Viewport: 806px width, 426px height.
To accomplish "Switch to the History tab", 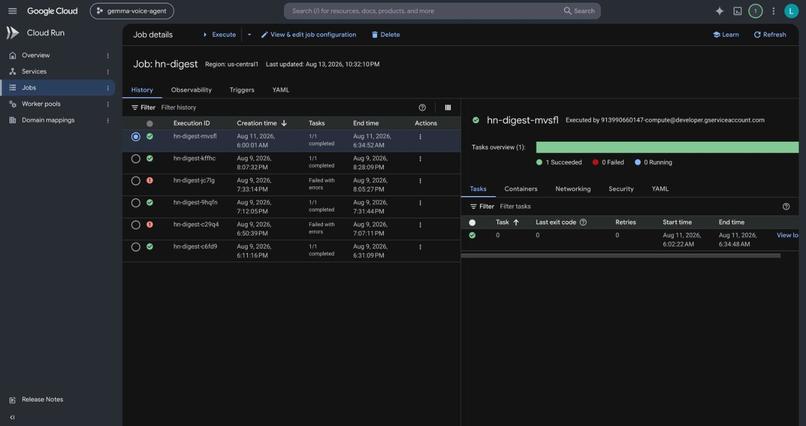I will [x=142, y=90].
